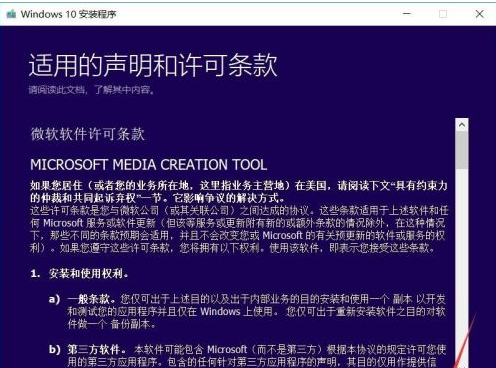This screenshot has width=496, height=368.
Task: Click the Windows 10 安装程序 title text
Action: coord(68,14)
